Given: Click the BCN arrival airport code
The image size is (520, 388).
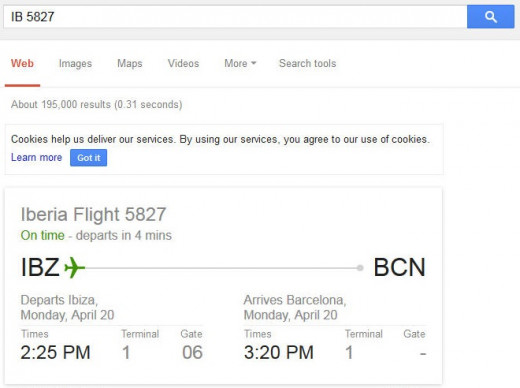Looking at the screenshot, I should (399, 267).
